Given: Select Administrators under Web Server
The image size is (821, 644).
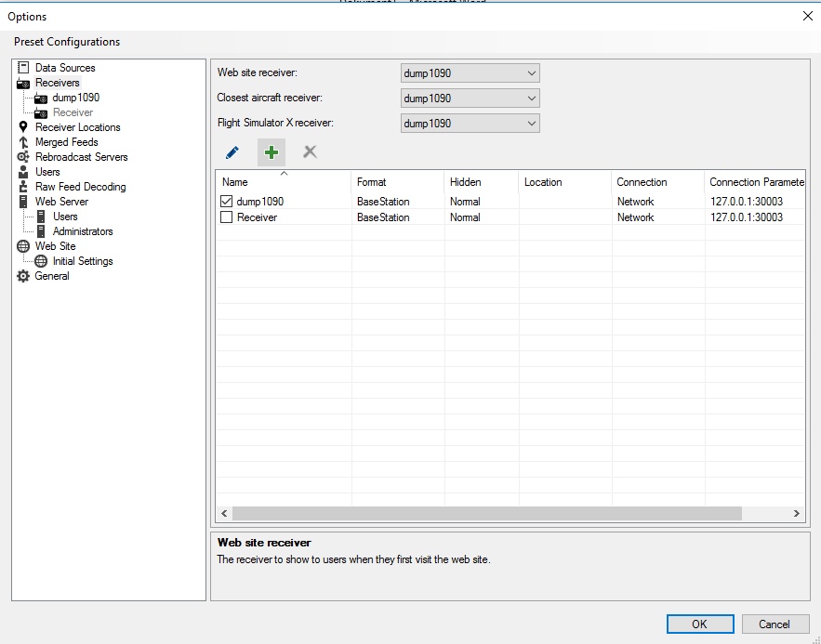Looking at the screenshot, I should click(x=83, y=231).
